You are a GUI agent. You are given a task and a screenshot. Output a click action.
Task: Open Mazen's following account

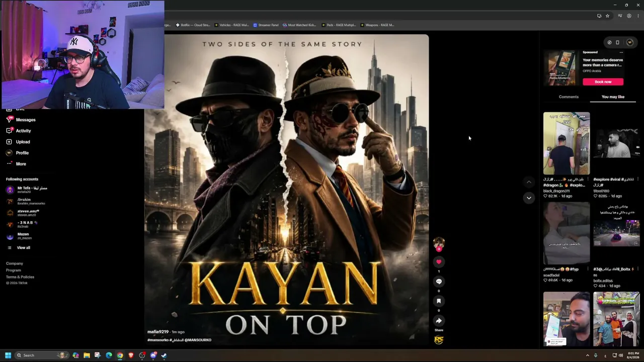pyautogui.click(x=19, y=236)
